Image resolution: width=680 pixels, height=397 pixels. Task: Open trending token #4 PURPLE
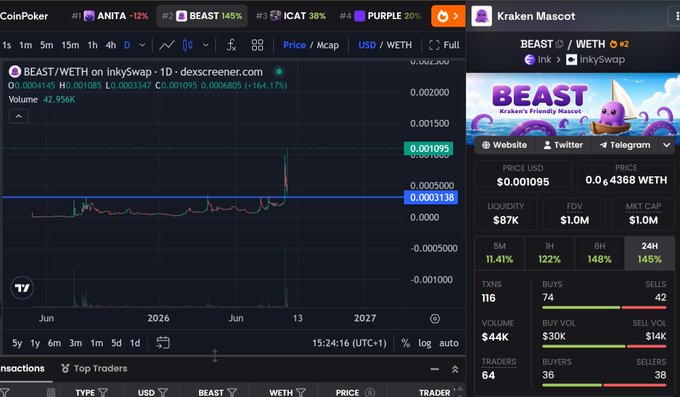pyautogui.click(x=380, y=16)
